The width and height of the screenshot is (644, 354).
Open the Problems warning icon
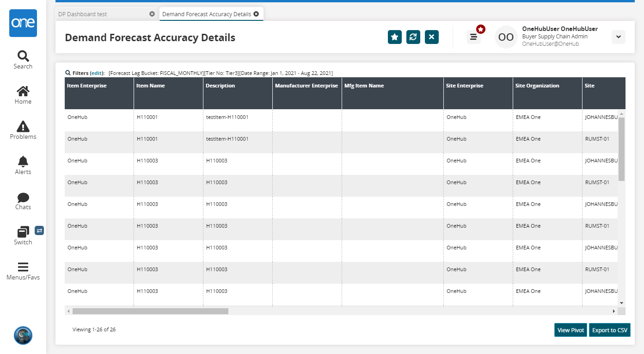[23, 126]
